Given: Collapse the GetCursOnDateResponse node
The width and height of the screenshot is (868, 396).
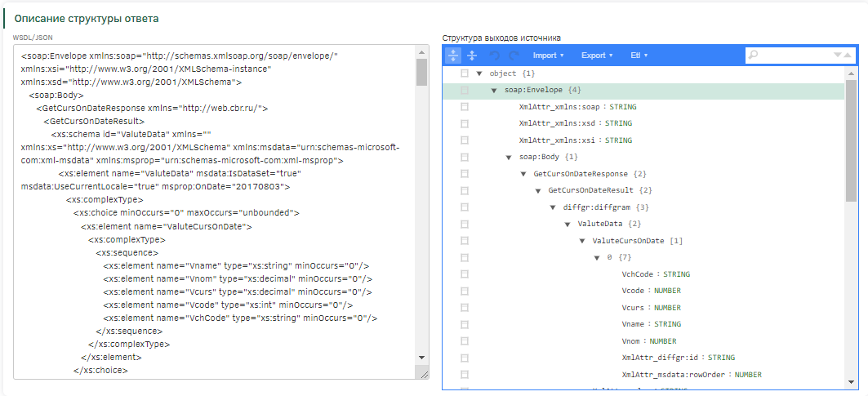Looking at the screenshot, I should pos(523,174).
